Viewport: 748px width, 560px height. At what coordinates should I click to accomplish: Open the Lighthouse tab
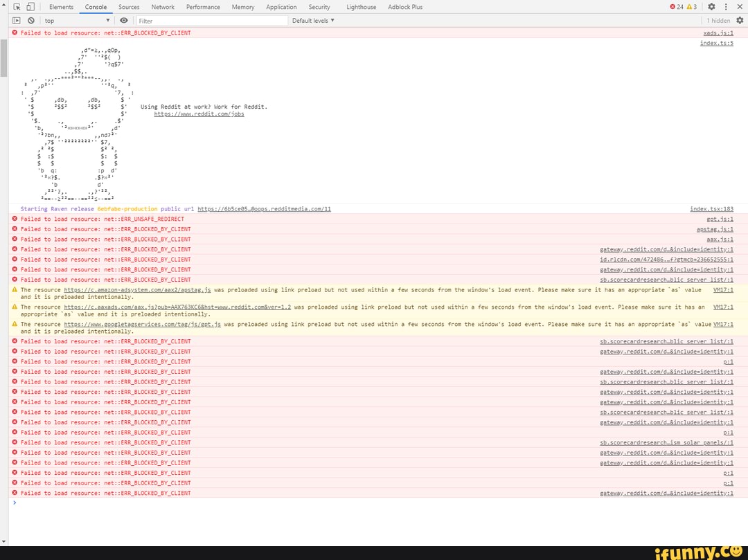tap(361, 7)
